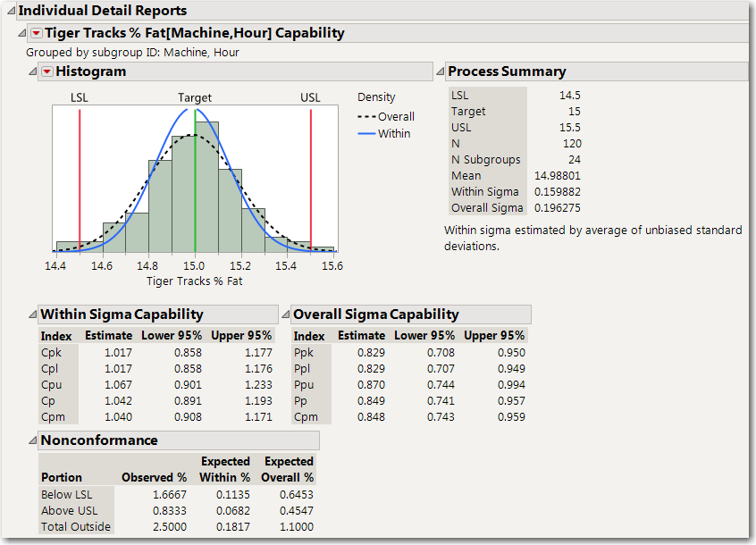Select the Cpk row label
The width and height of the screenshot is (756, 545).
pos(51,353)
